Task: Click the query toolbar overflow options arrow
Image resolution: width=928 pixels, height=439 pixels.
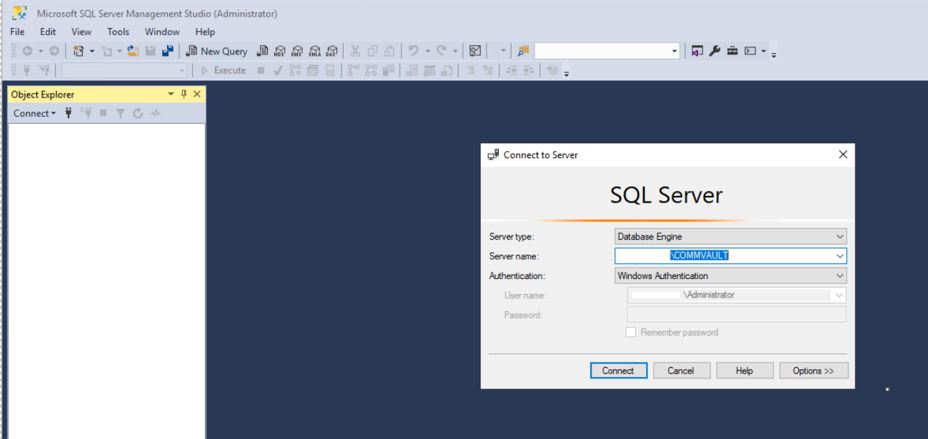Action: pos(566,73)
